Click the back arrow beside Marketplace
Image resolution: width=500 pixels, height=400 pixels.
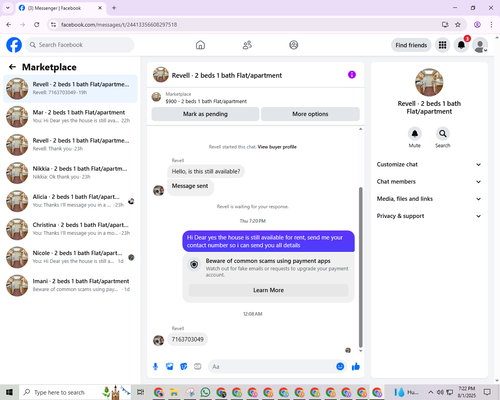click(x=12, y=67)
